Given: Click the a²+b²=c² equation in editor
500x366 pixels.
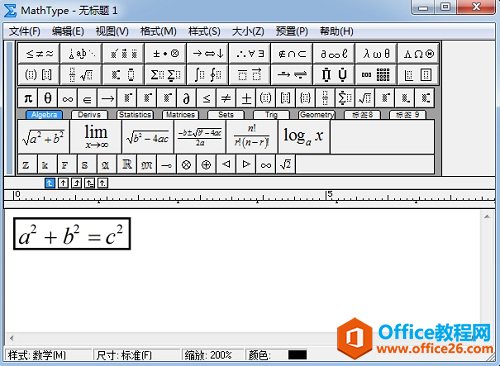Looking at the screenshot, I should coord(72,234).
